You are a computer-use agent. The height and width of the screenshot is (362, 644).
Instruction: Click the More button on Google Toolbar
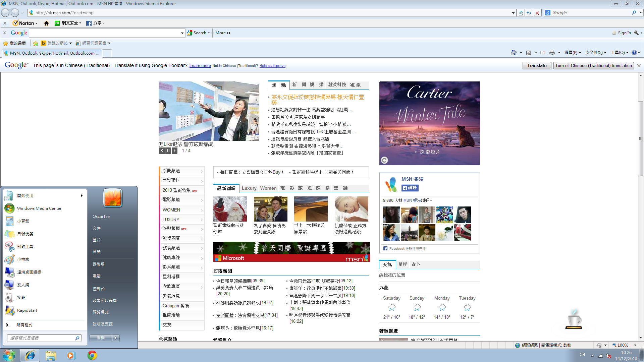[x=223, y=33]
